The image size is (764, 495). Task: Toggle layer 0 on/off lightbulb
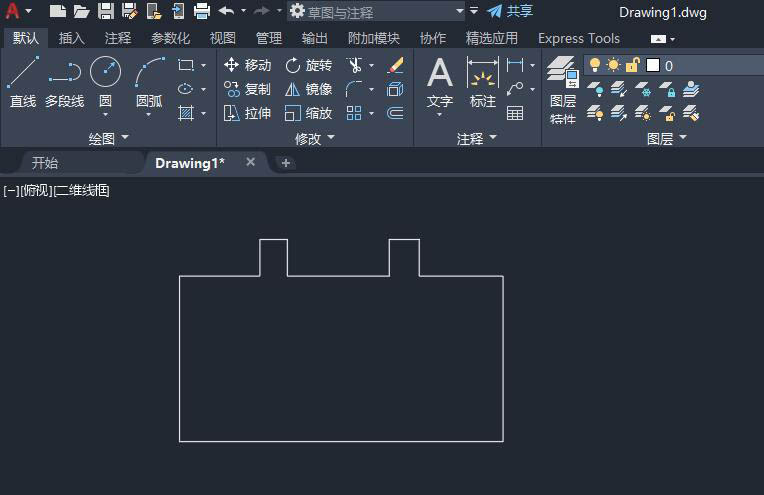(594, 65)
